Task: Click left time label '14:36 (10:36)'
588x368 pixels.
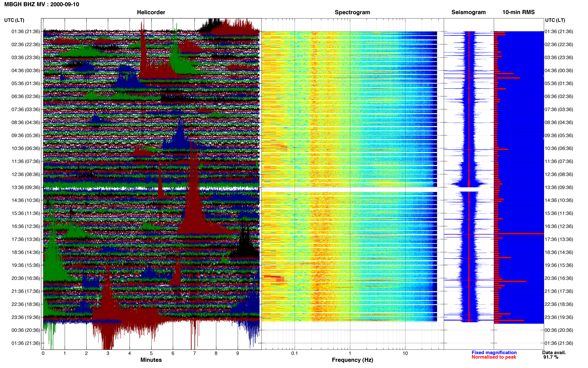Action: click(x=26, y=200)
